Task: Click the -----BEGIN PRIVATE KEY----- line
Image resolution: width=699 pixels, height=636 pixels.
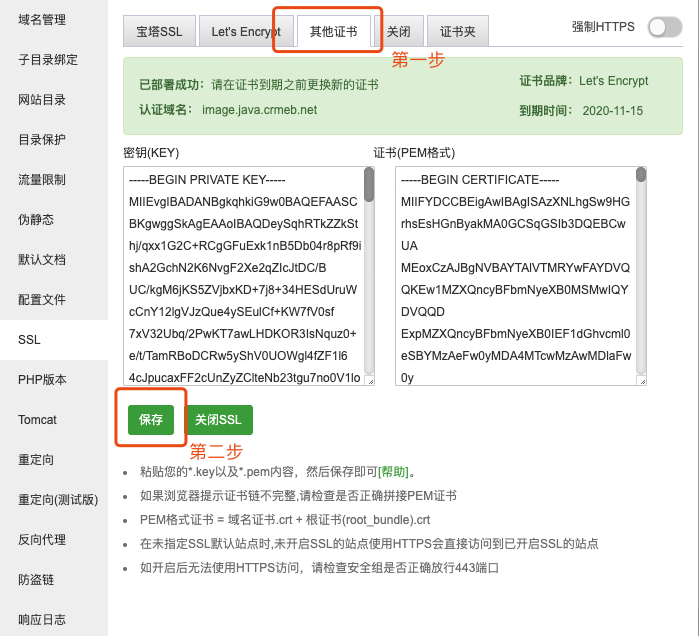Action: (207, 180)
